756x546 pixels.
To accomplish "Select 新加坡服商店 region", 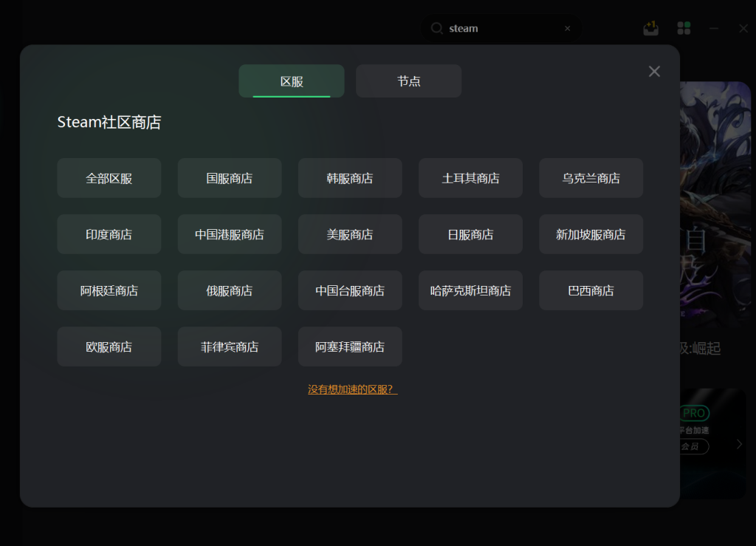I will [591, 234].
